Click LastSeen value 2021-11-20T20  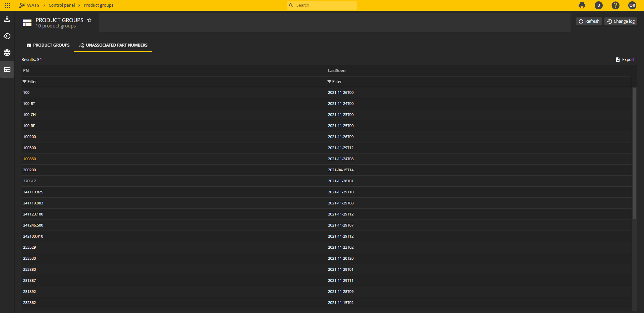(341, 259)
